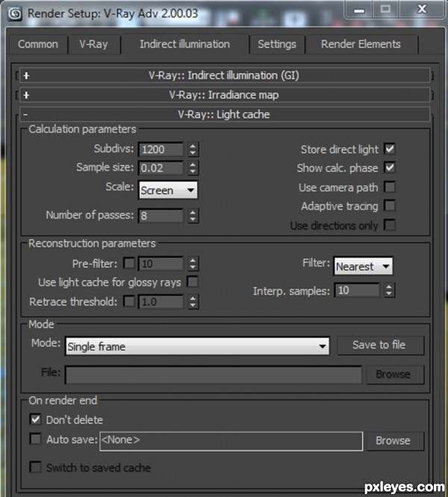Image resolution: width=448 pixels, height=497 pixels.
Task: Enable Adaptive tracing checkbox
Action: [x=390, y=206]
